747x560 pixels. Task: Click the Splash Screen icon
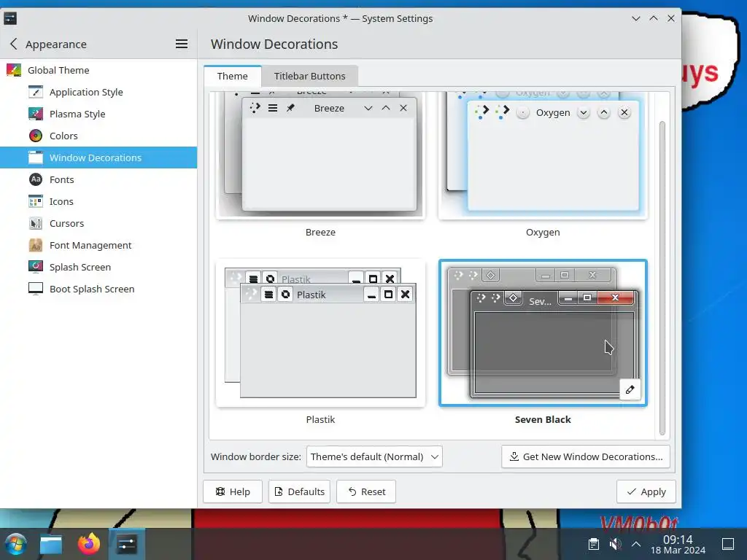pyautogui.click(x=36, y=267)
